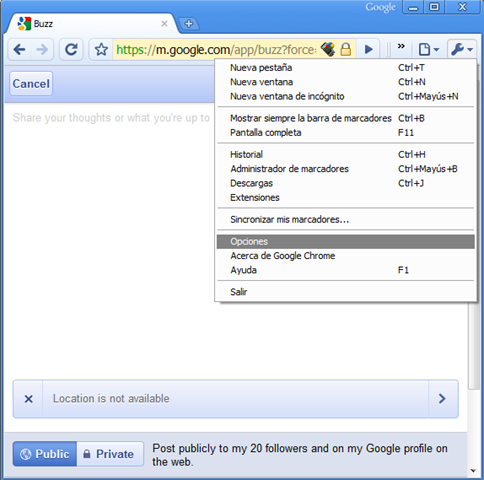
Task: Reload the Buzz page
Action: (x=71, y=50)
